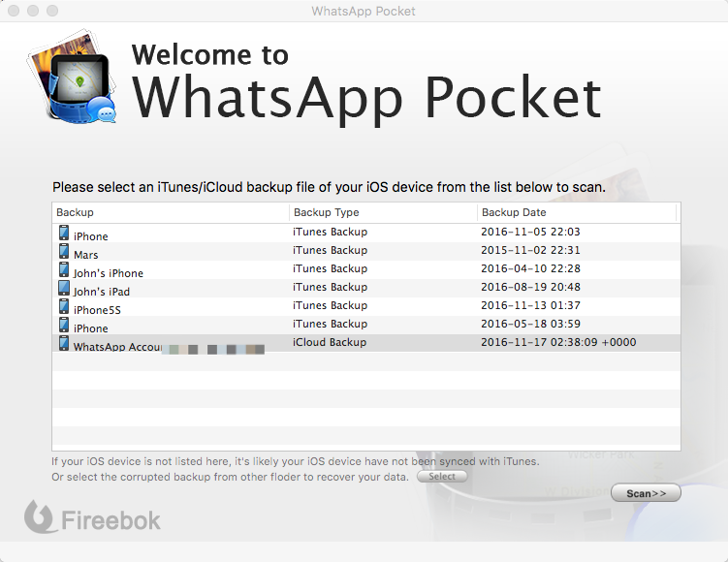Screen dimensions: 728x562
Task: Click the phone icon of the 2016-11-05 backup
Action: 64,233
